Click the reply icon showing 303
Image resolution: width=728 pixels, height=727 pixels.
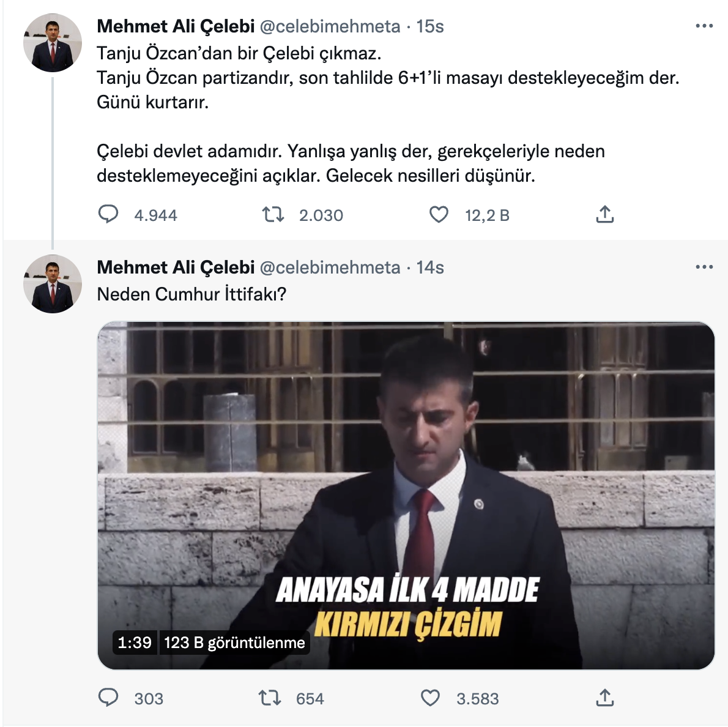[x=110, y=698]
